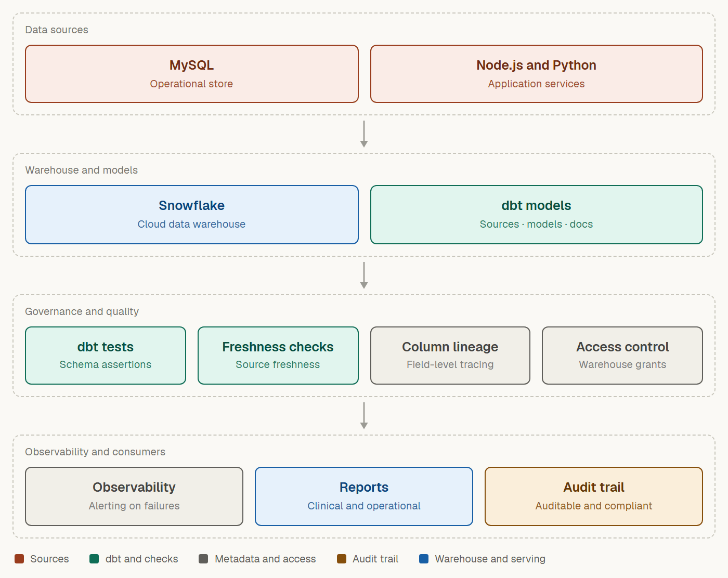Click the 'dbt and checks' legend text
Screen dimensions: 728x578
click(x=142, y=559)
